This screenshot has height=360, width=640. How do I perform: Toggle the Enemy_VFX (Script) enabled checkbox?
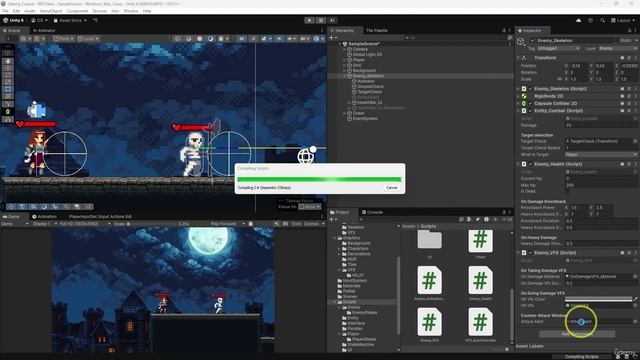click(530, 253)
